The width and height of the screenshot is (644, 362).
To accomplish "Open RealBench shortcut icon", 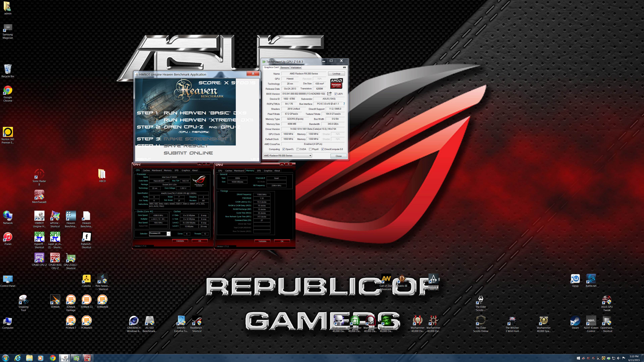I will point(197,324).
